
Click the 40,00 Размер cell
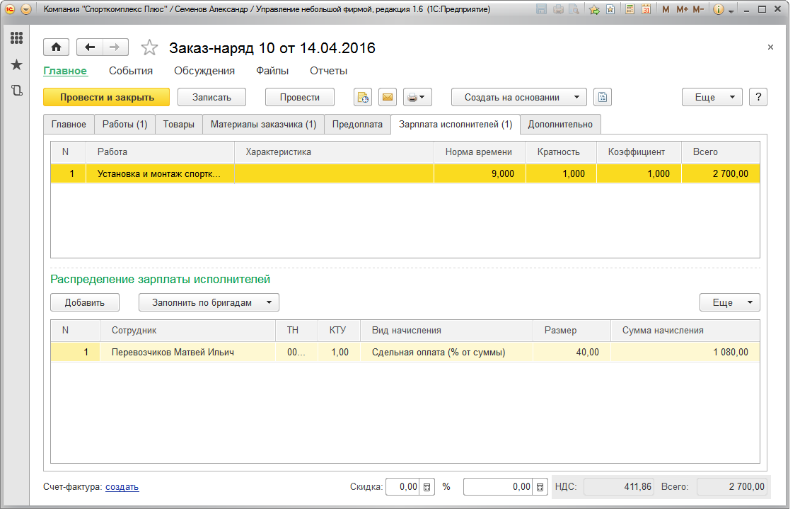572,352
